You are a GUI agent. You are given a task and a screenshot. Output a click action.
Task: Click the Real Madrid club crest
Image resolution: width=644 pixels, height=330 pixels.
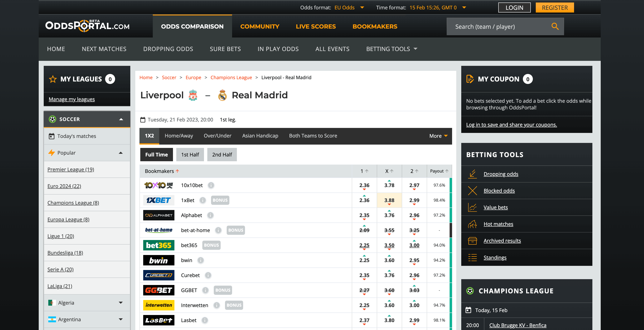pos(222,95)
